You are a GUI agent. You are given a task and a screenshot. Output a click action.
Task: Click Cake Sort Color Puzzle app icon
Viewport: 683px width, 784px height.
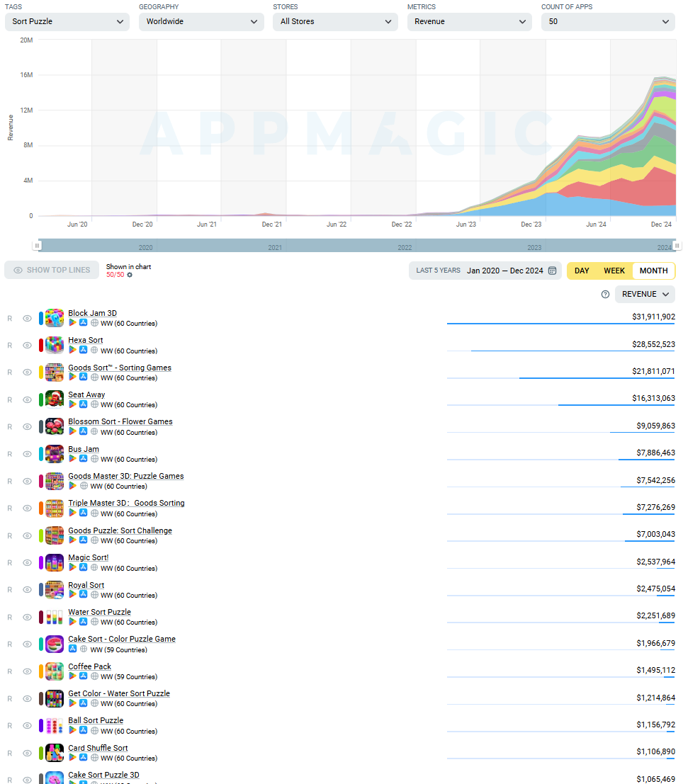[55, 644]
